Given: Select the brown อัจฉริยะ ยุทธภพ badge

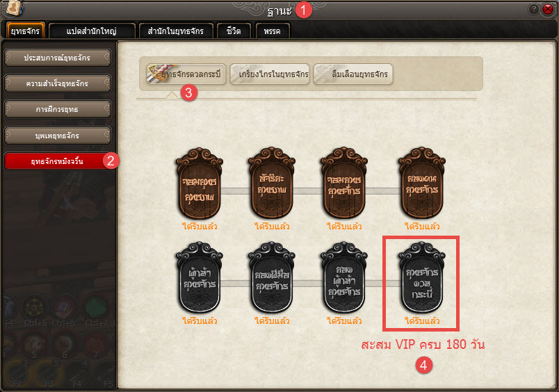Looking at the screenshot, I should (x=272, y=183).
